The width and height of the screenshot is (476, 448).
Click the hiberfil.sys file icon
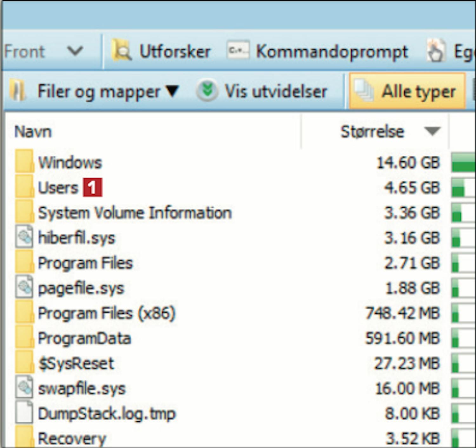pos(24,237)
